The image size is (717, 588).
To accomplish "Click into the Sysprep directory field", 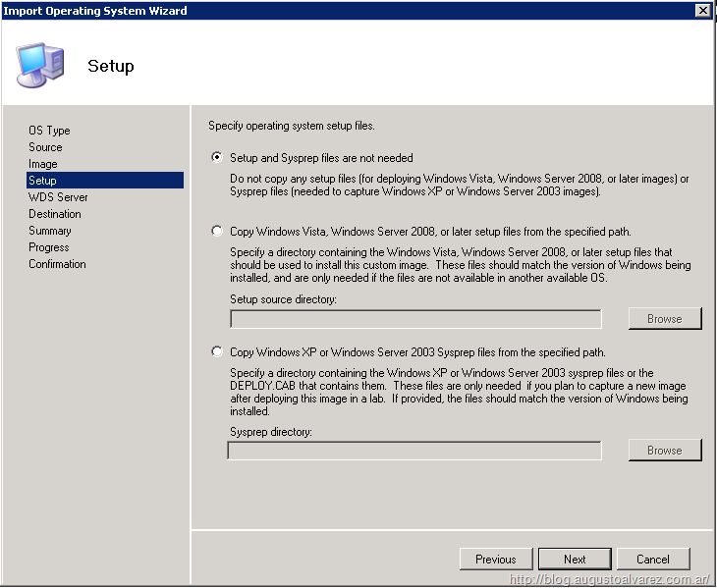I will tap(414, 451).
